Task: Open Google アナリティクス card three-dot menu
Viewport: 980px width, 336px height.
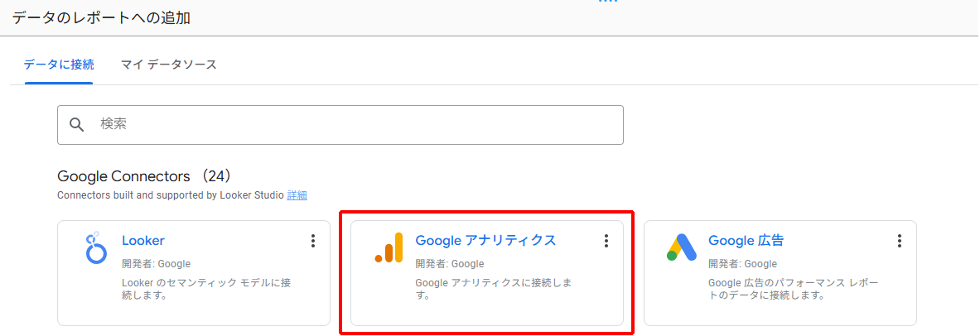Action: click(x=606, y=241)
